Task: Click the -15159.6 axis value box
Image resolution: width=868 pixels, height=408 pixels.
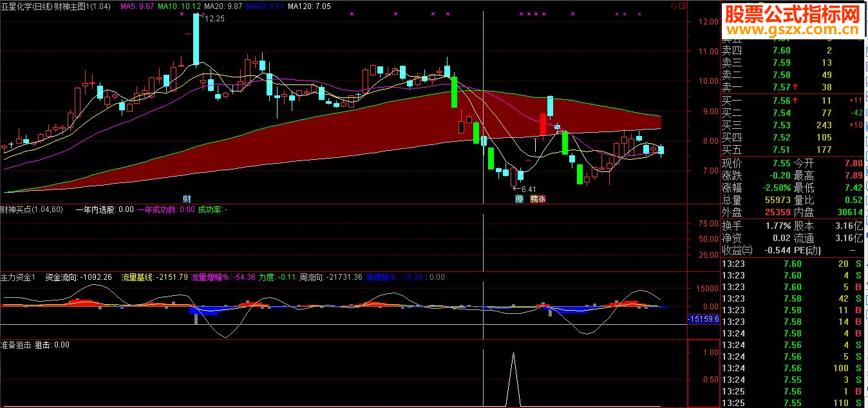Action: coord(703,318)
